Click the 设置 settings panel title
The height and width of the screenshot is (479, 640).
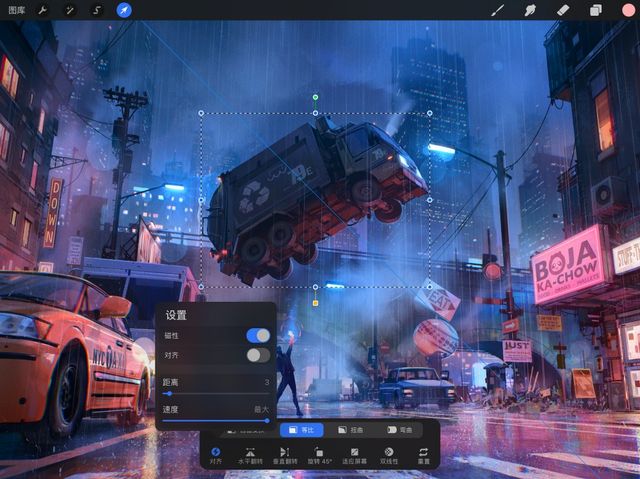(x=176, y=315)
